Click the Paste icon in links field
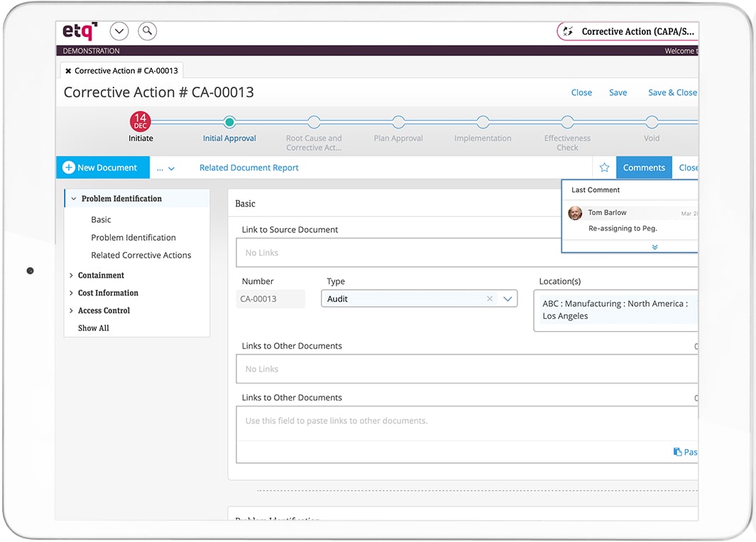The image size is (756, 542). [678, 452]
